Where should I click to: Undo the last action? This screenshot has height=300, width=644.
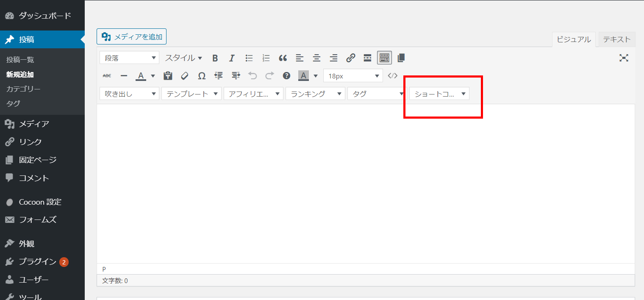click(253, 75)
